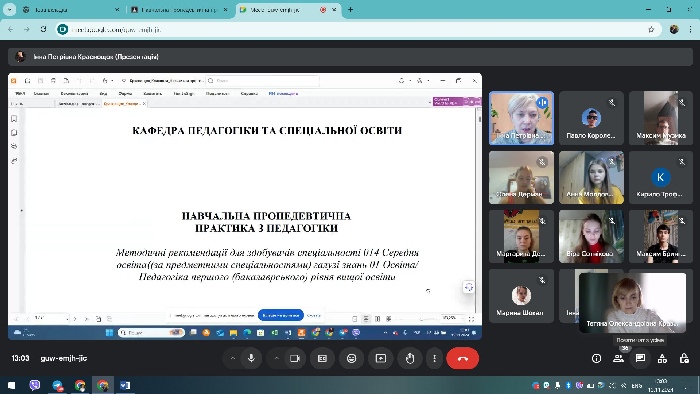Open the chat with everyone panel
Image resolution: width=700 pixels, height=394 pixels.
tap(640, 358)
